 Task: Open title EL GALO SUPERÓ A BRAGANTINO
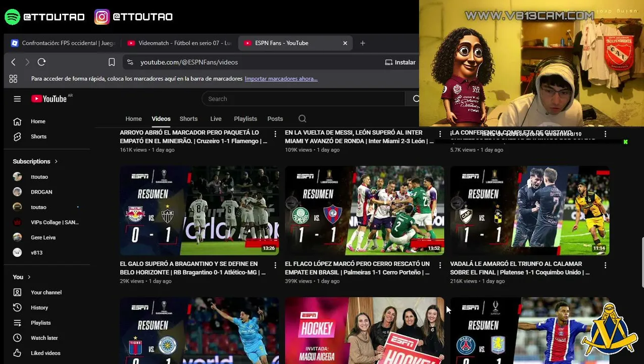pos(193,268)
